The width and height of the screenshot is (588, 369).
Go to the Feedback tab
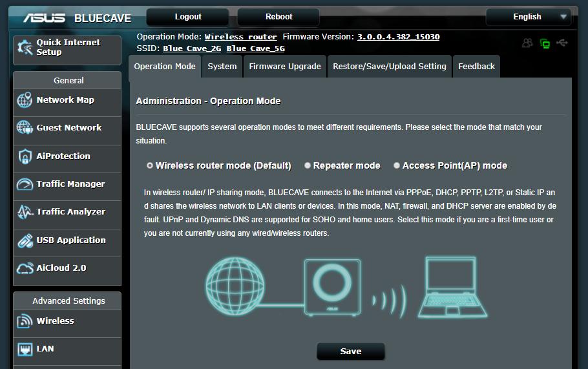pos(476,67)
